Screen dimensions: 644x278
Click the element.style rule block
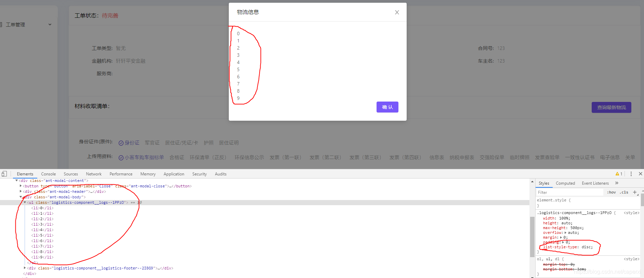[x=587, y=203]
